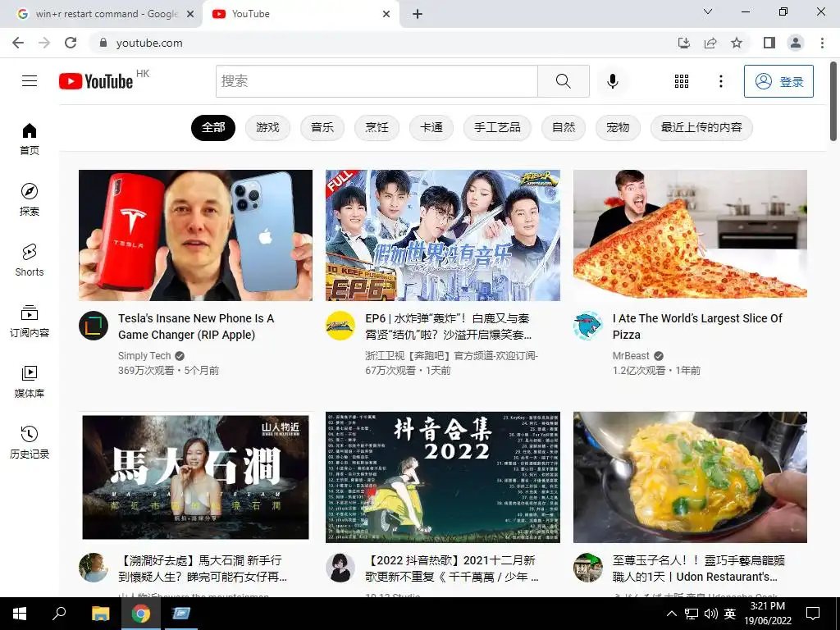This screenshot has height=630, width=840.
Task: Open the YouTube hamburger guide menu
Action: (x=30, y=81)
